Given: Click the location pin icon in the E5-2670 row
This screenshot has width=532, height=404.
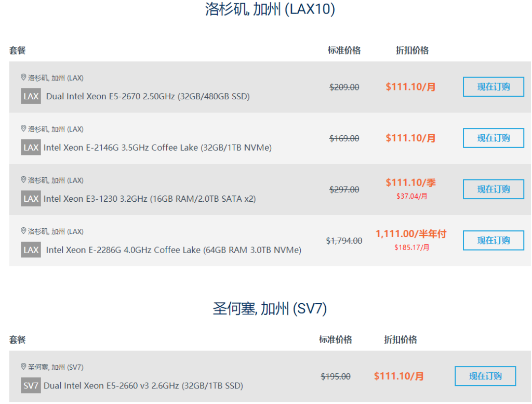Looking at the screenshot, I should (23, 77).
